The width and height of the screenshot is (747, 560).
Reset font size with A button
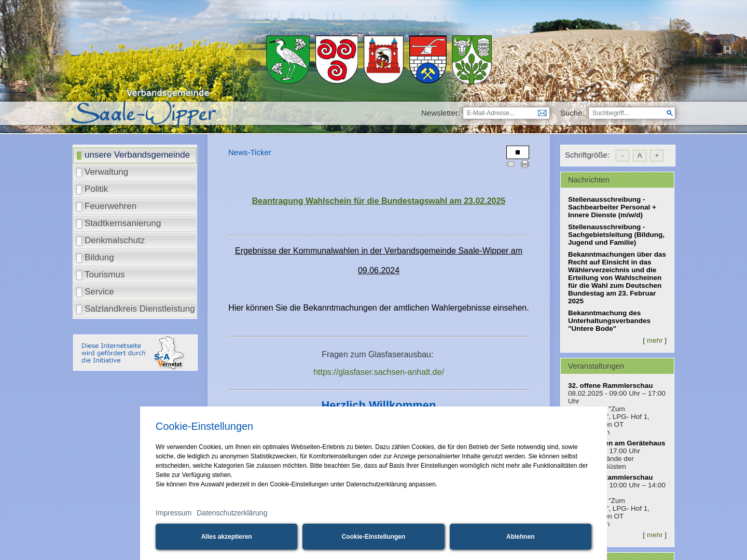[640, 156]
